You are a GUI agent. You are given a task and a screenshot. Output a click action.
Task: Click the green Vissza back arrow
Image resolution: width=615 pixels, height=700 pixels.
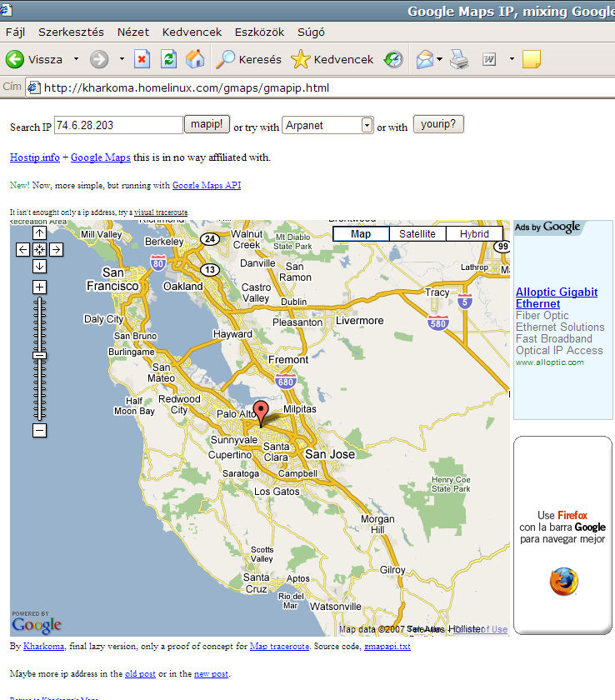pos(15,59)
